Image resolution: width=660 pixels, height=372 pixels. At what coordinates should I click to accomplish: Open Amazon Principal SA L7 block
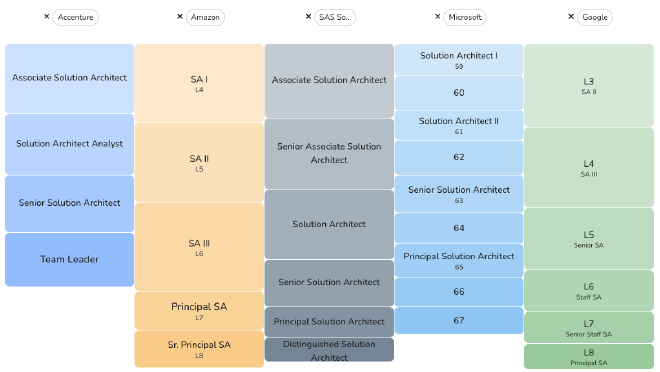(x=199, y=311)
